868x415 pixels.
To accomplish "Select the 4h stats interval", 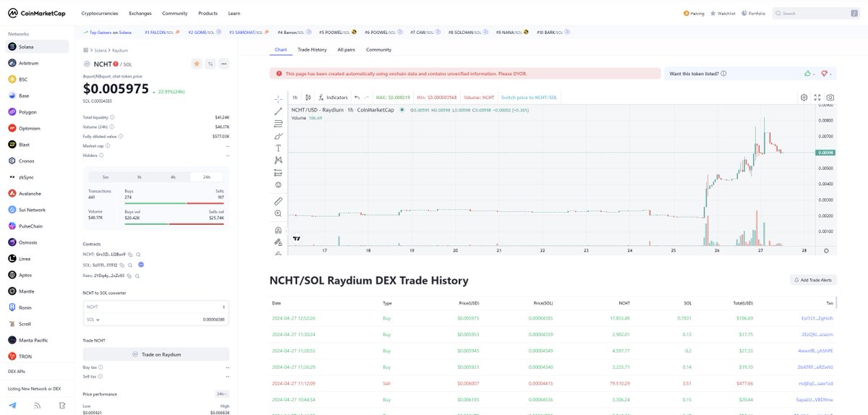I will point(173,176).
